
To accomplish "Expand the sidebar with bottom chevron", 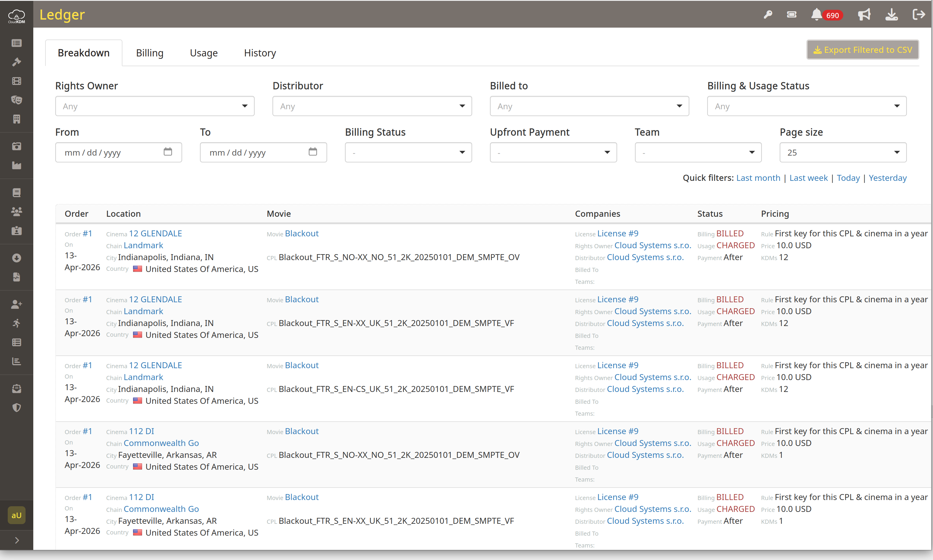I will click(17, 540).
